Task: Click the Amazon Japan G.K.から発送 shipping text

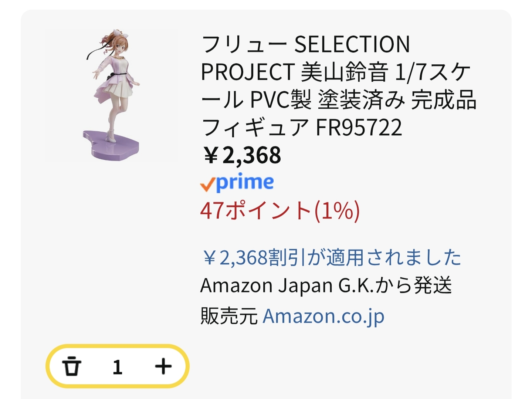Action: point(326,285)
